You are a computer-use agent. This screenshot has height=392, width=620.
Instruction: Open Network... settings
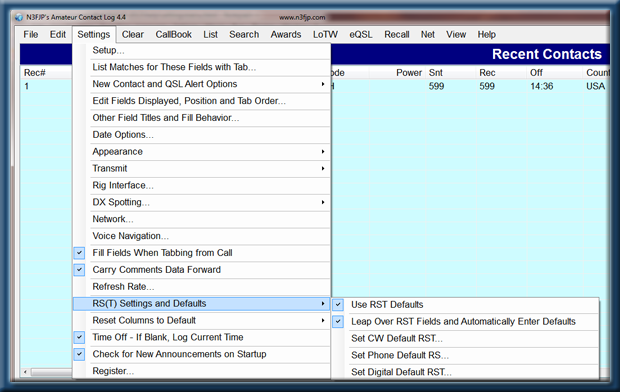[202, 219]
